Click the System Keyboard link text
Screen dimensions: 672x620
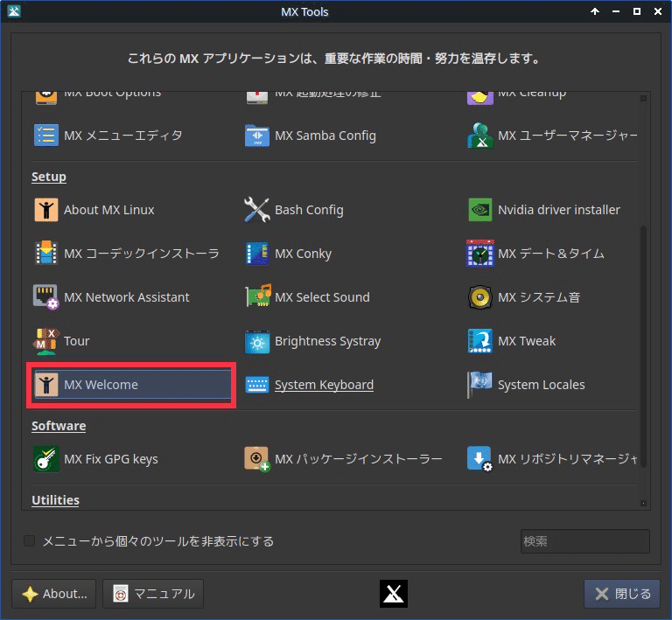(x=324, y=385)
